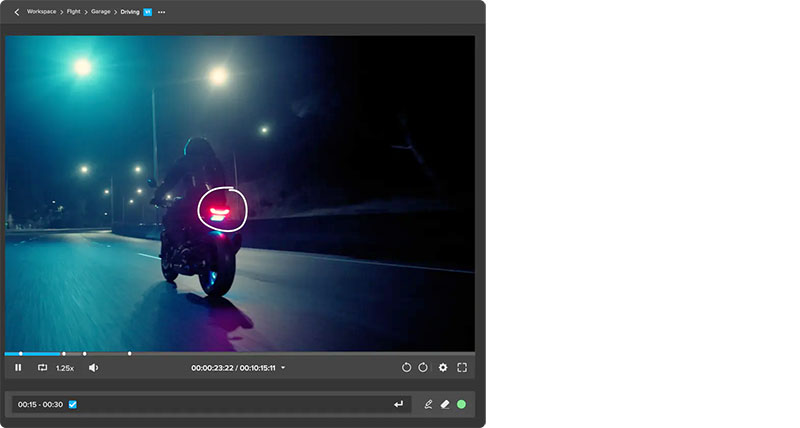The image size is (800, 428).
Task: Enter fullscreen mode
Action: pyautogui.click(x=462, y=368)
